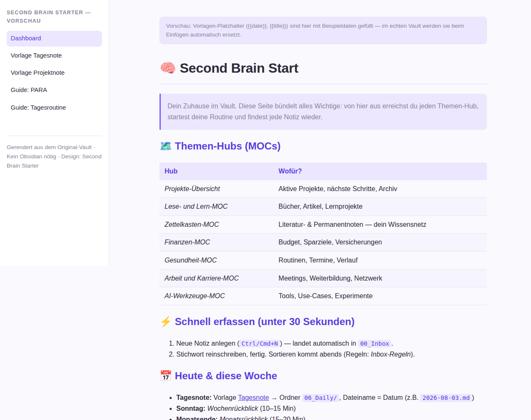The image size is (531, 420).
Task: Click the map icon beside Themen-Hubs
Action: (x=166, y=146)
